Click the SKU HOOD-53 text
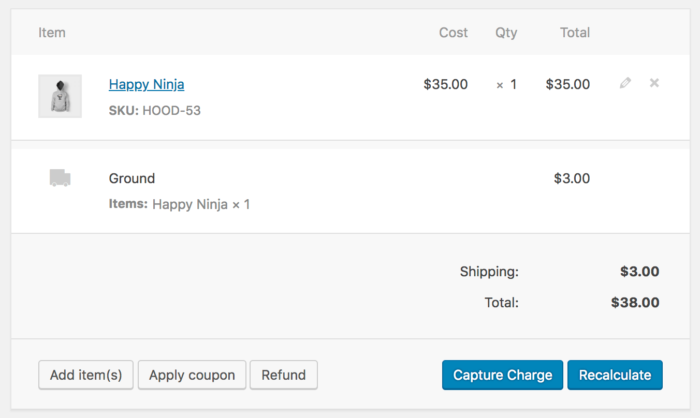 tap(154, 110)
